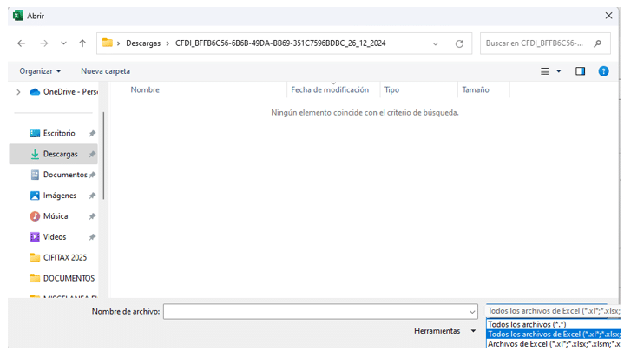
Task: Unpin Descargas from quick access
Action: coord(92,154)
